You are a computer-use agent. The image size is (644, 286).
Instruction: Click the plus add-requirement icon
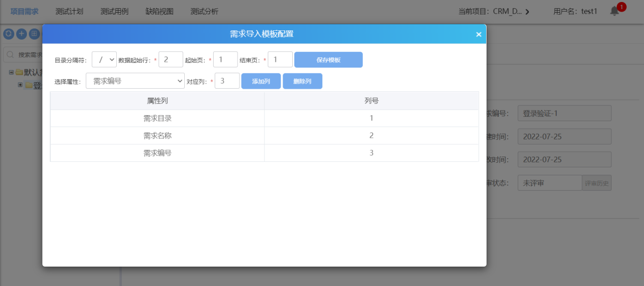point(21,34)
